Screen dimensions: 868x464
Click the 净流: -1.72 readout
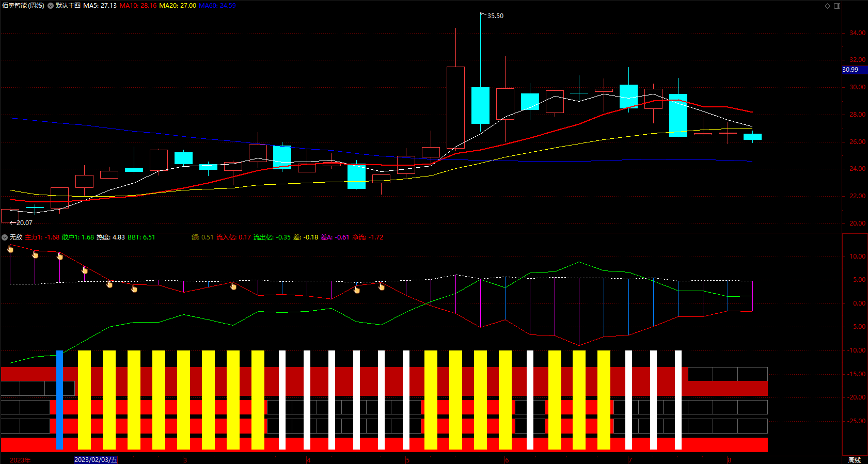pyautogui.click(x=368, y=237)
